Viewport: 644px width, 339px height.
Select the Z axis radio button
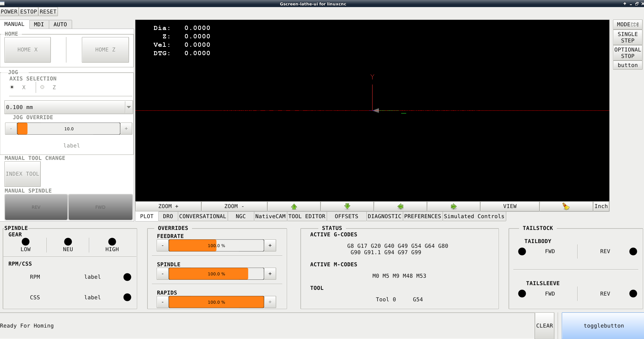42,87
